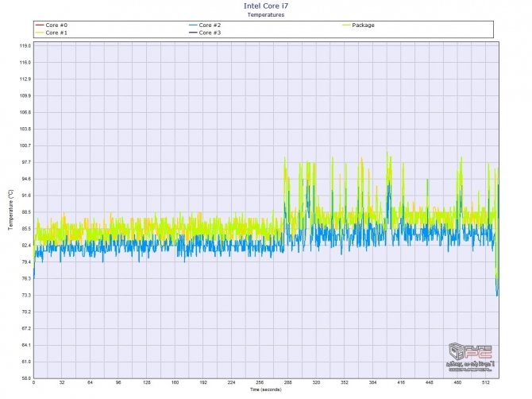Image resolution: width=532 pixels, height=399 pixels.
Task: Click the 94.6 y-axis value
Action: pos(25,179)
